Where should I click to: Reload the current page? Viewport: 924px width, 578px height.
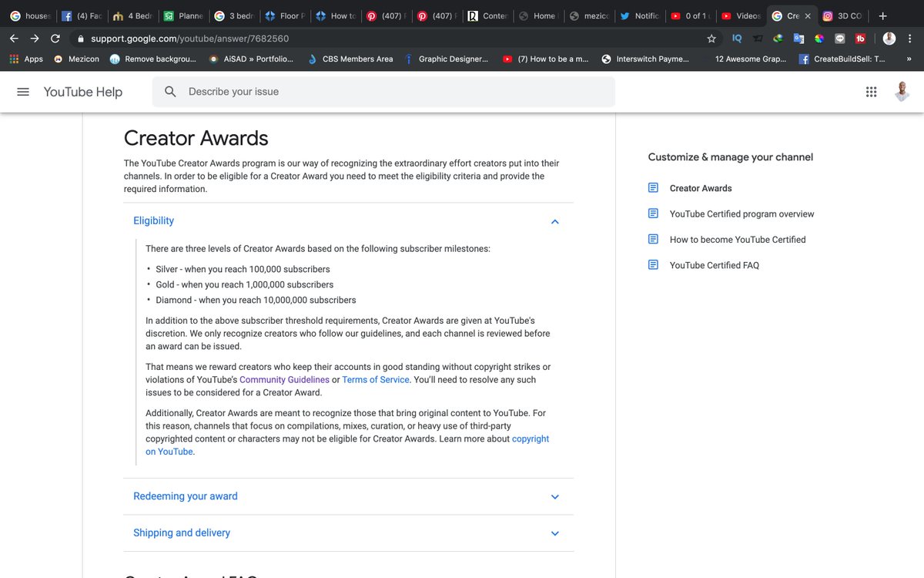pos(55,39)
